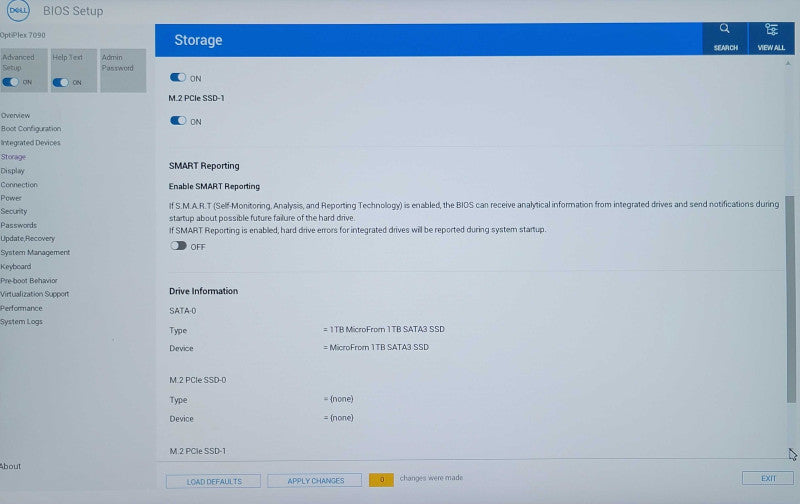Click M.2 PCIe SSD-0 label in Drive Information
This screenshot has width=800, height=504.
[x=198, y=380]
